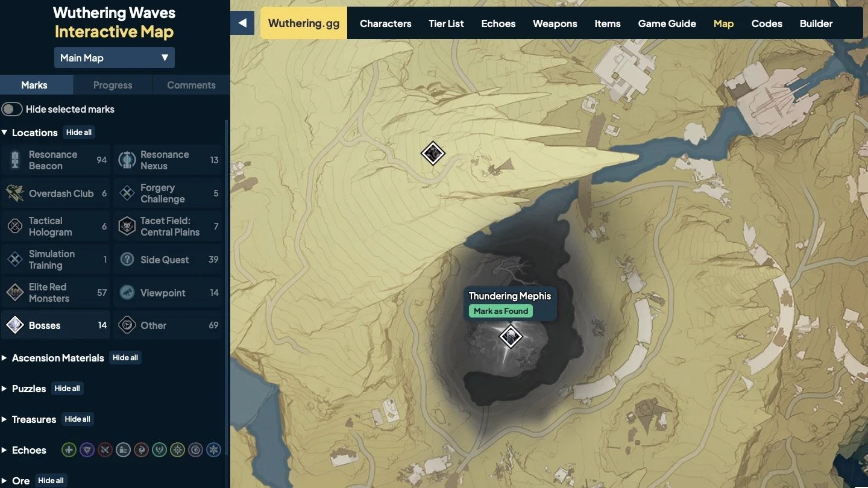The image size is (868, 488).
Task: Open the Tier List menu item
Action: coord(446,23)
